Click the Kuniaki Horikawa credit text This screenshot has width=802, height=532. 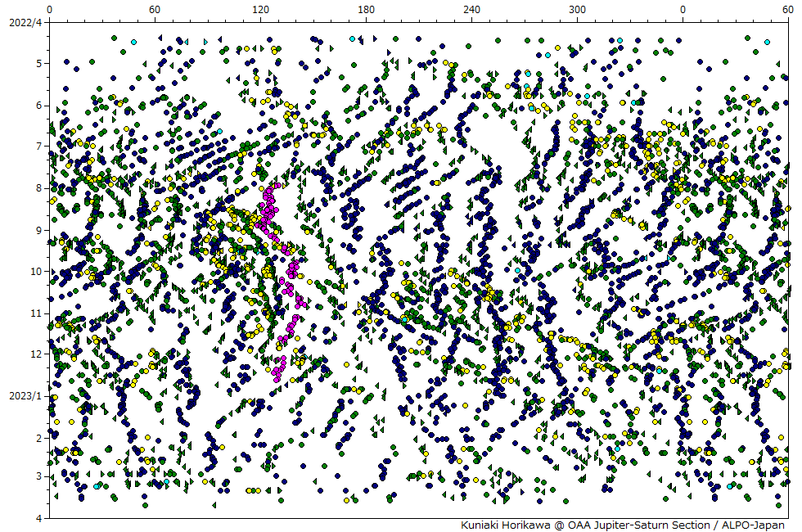tap(623, 525)
